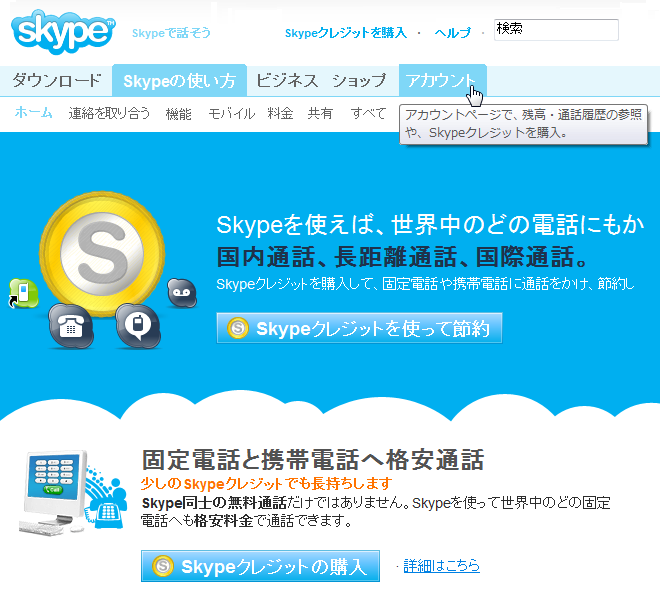Open the ダウンロード tab
The width and height of the screenshot is (660, 600).
(x=56, y=81)
